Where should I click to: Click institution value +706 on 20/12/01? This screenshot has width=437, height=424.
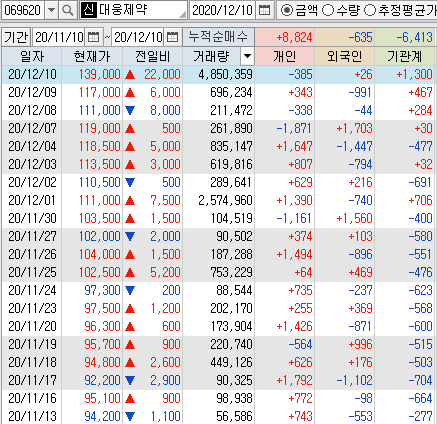pyautogui.click(x=420, y=200)
